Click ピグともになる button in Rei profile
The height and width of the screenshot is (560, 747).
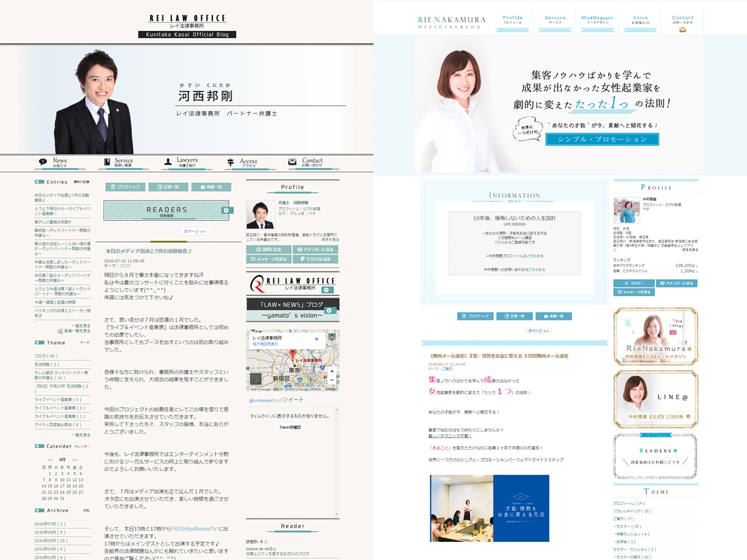tap(316, 259)
